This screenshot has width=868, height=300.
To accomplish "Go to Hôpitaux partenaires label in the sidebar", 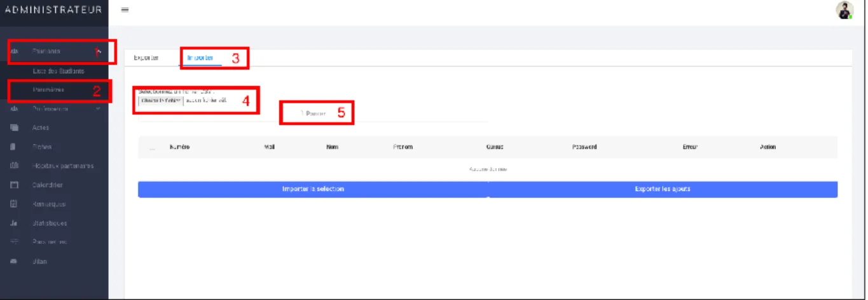I will 63,166.
